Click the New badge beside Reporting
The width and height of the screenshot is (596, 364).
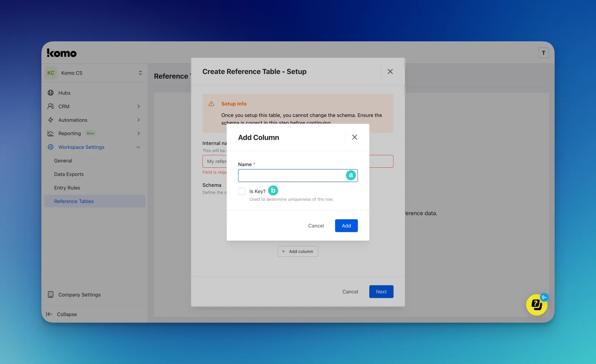[91, 133]
